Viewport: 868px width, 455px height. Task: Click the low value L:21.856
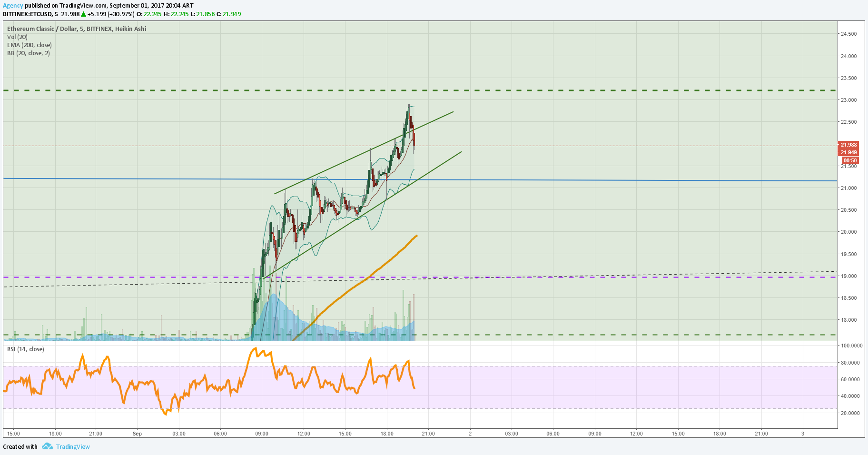click(203, 14)
